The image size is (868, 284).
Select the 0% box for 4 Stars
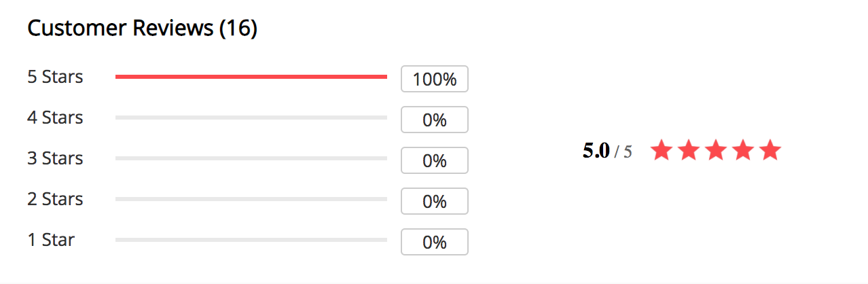point(435,120)
